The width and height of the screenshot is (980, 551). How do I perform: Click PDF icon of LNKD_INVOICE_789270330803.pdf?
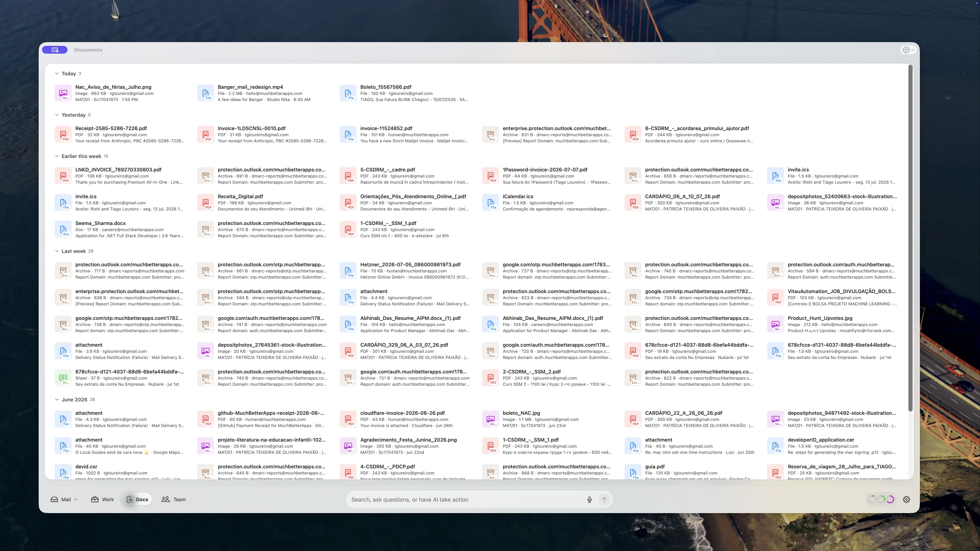63,176
